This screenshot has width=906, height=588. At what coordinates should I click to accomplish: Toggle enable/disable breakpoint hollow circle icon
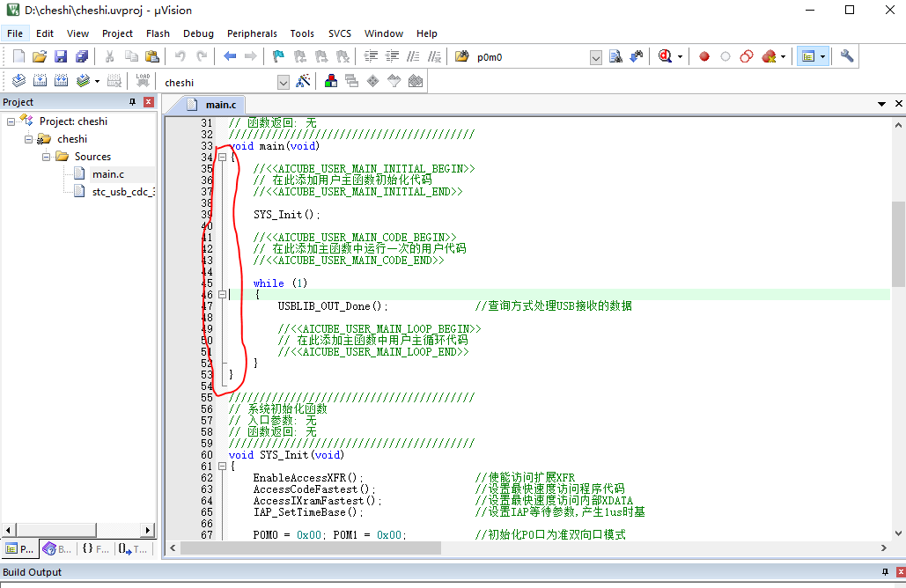(726, 56)
